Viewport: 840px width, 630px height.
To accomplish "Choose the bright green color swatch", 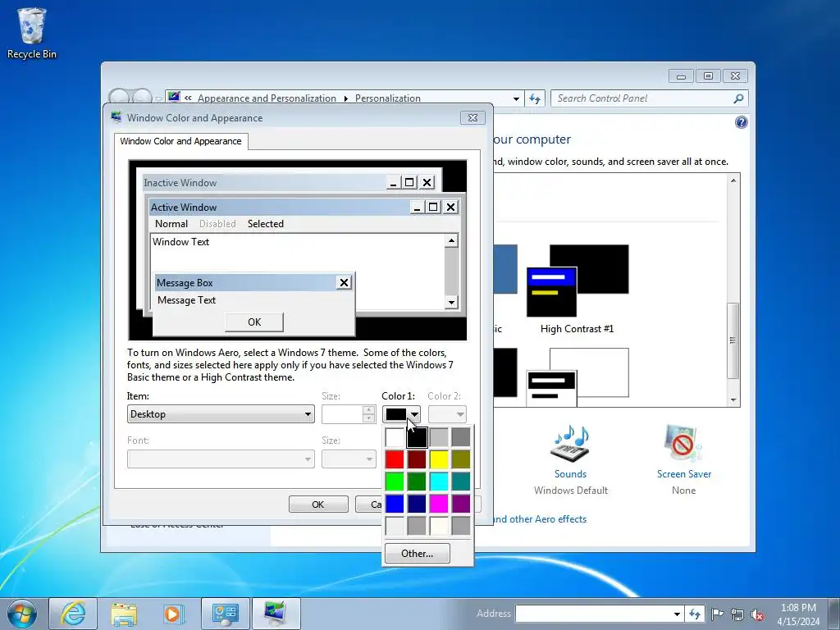I will point(395,481).
